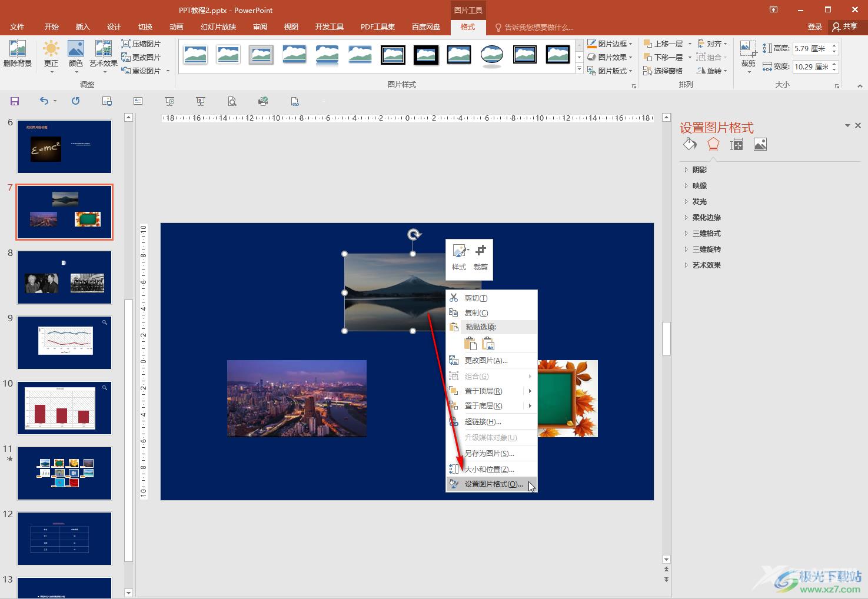
Task: Apply the first picture style thumbnail
Action: click(195, 54)
